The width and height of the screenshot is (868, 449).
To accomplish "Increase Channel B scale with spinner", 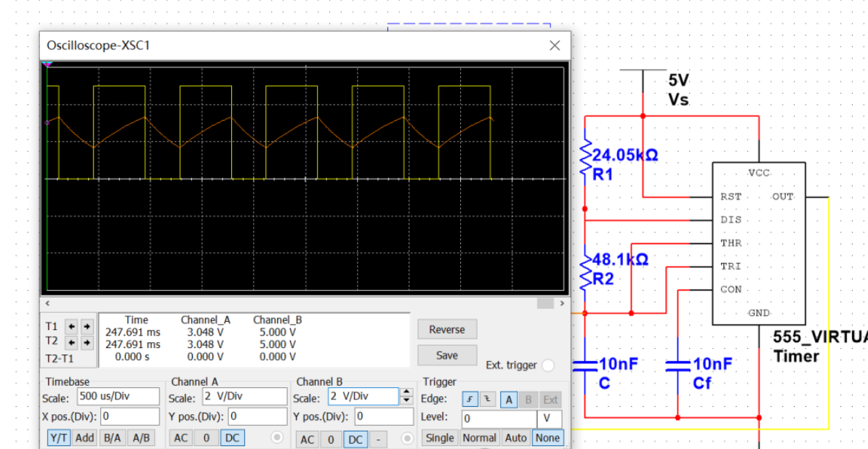I will tap(406, 392).
